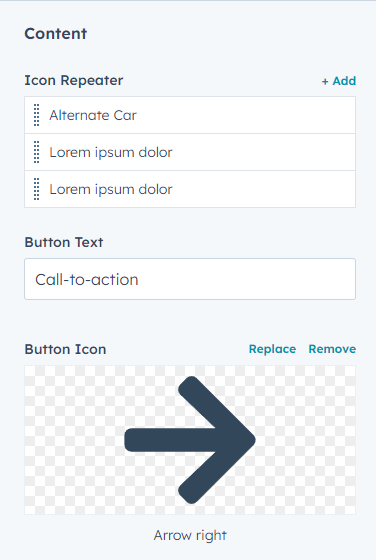Click drag handle of the middle repeater item
This screenshot has height=560, width=376.
coord(36,152)
